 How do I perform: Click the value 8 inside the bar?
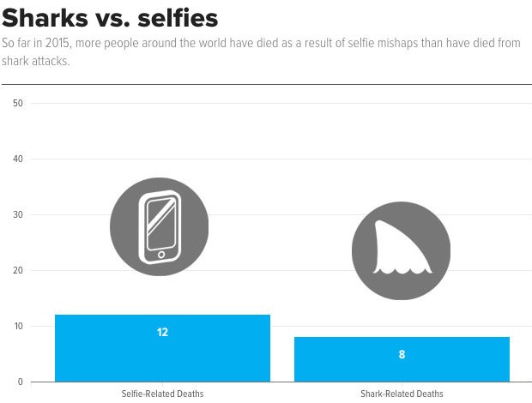(402, 354)
